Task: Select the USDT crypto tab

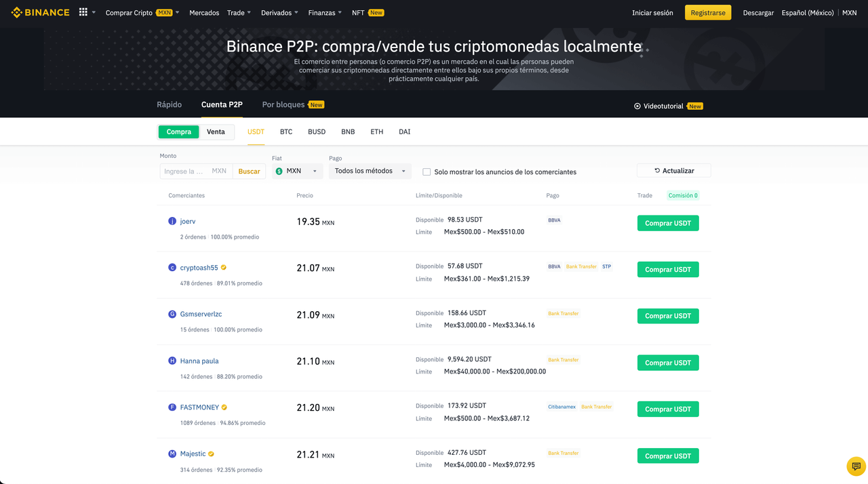Action: point(256,132)
